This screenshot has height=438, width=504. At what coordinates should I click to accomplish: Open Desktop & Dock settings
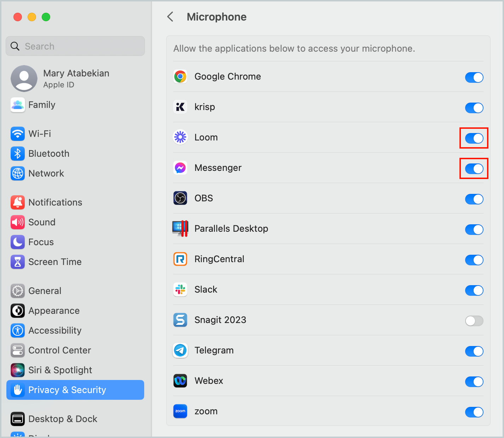tap(75, 419)
